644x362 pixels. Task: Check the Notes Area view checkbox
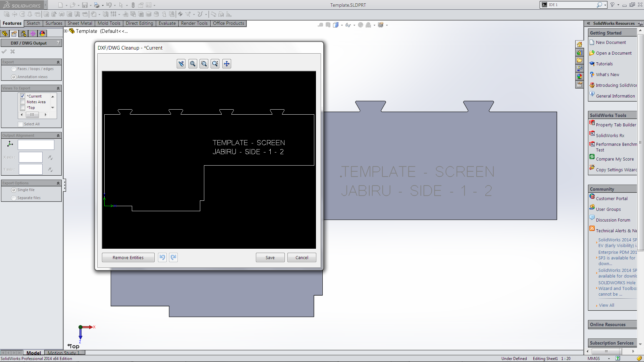(x=22, y=102)
